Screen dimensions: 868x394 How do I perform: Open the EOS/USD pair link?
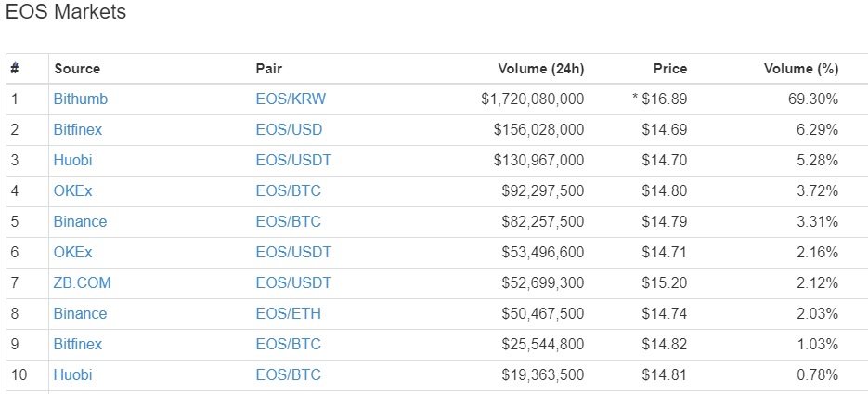click(x=289, y=130)
